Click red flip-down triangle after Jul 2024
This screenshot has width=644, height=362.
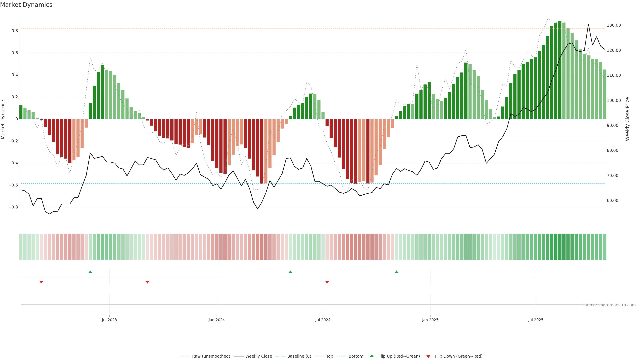(327, 282)
